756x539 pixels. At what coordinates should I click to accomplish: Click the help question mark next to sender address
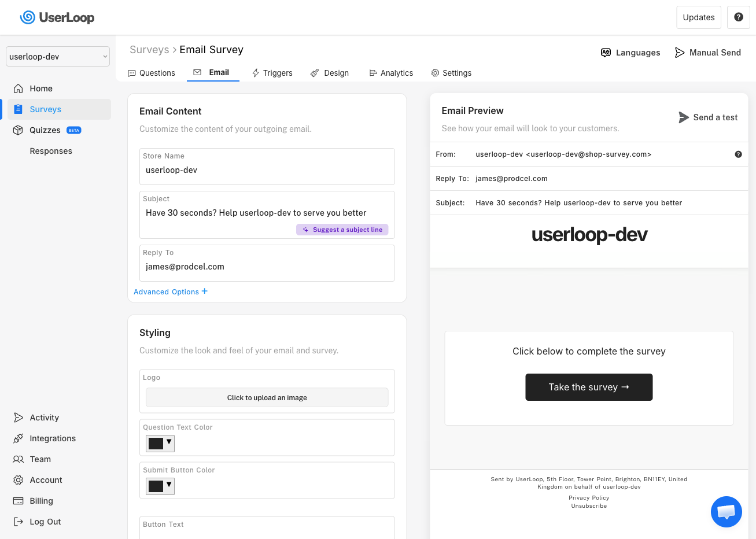(738, 154)
